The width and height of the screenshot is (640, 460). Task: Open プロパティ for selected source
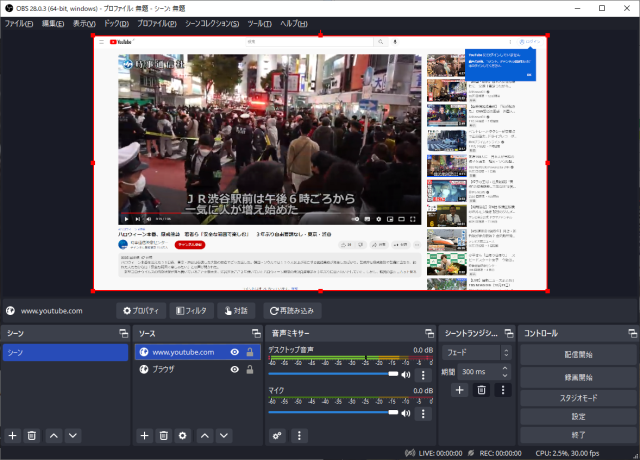[x=141, y=311]
